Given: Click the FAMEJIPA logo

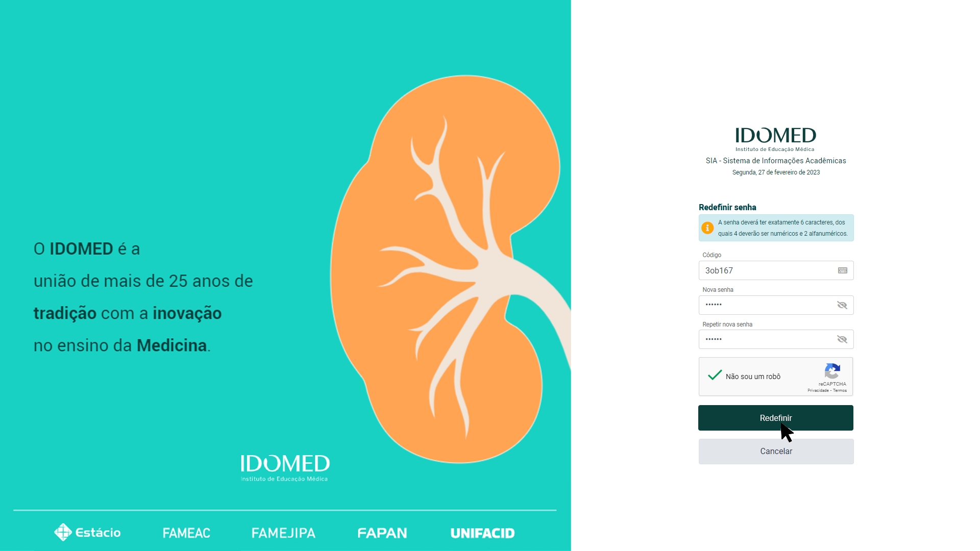Looking at the screenshot, I should click(x=283, y=533).
